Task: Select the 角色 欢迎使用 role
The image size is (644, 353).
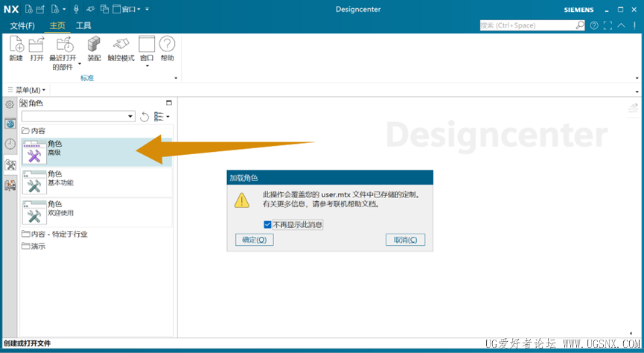Action: [x=97, y=212]
